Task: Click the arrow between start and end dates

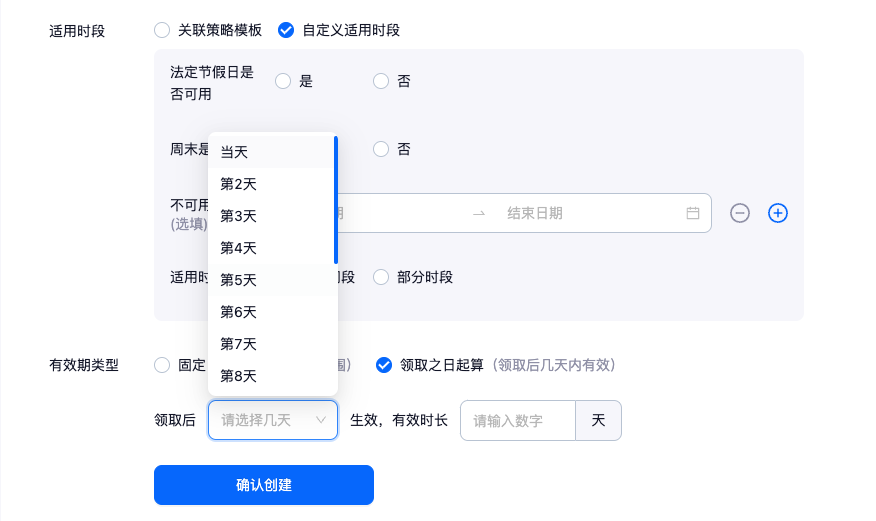Action: [479, 213]
